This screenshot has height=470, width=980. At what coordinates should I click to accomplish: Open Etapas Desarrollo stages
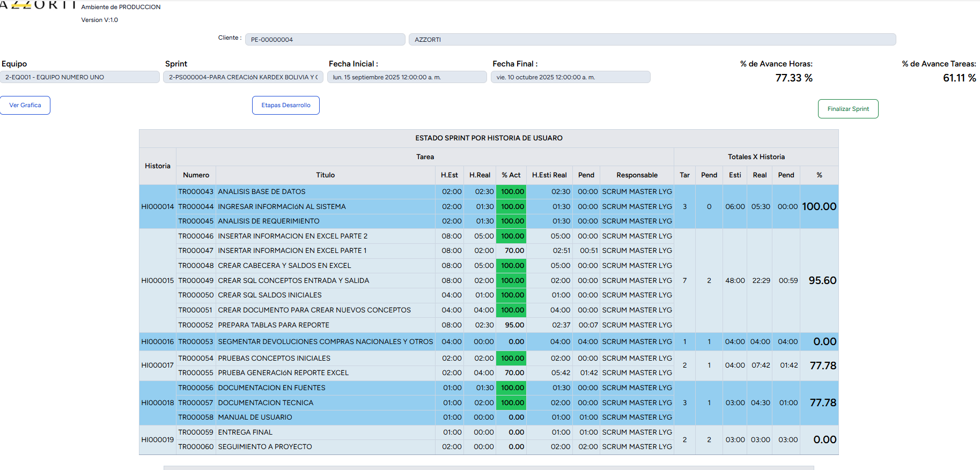[x=285, y=105]
